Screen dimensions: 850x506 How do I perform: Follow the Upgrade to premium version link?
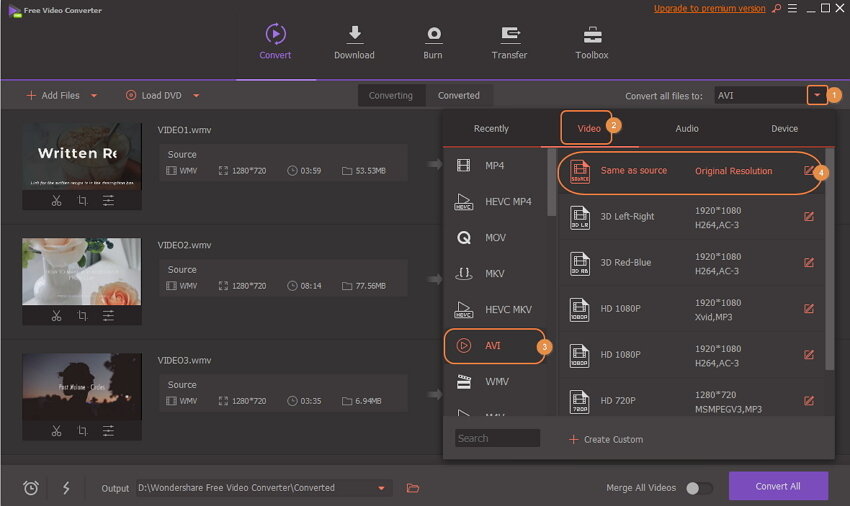pos(709,8)
